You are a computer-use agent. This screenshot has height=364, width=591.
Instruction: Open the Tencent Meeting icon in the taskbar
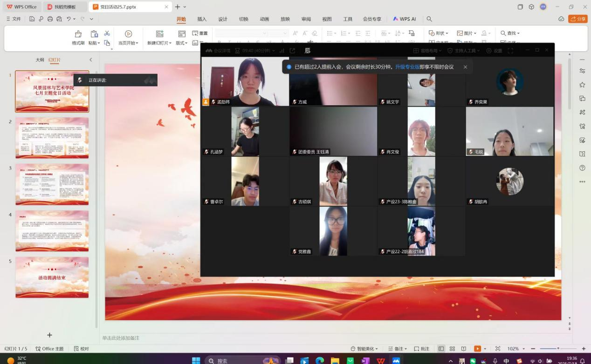pos(396,360)
